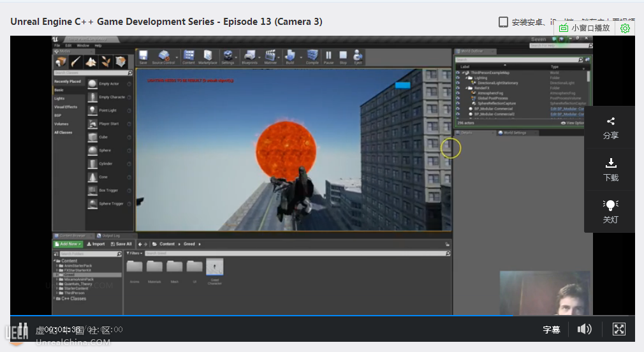The image size is (644, 352).
Task: Collapse the Lighting folder in outliner
Action: tap(467, 78)
